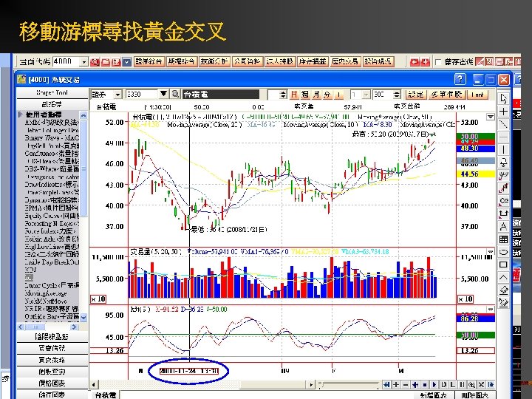Click first red icon after account box
The image size is (532, 399).
pyautogui.click(x=95, y=62)
